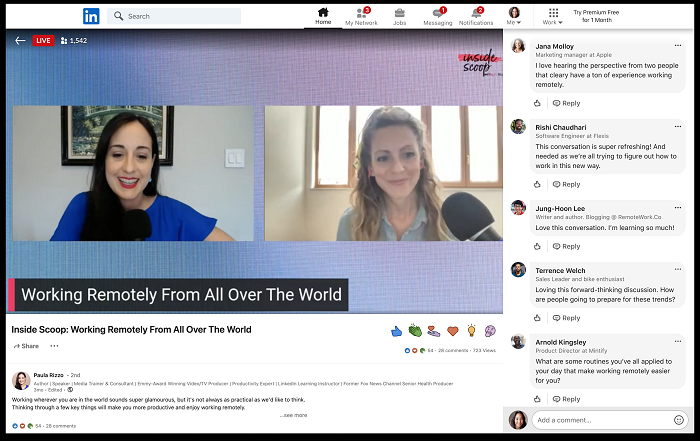Expand the Work apps dropdown
This screenshot has width=700, height=441.
click(x=553, y=16)
